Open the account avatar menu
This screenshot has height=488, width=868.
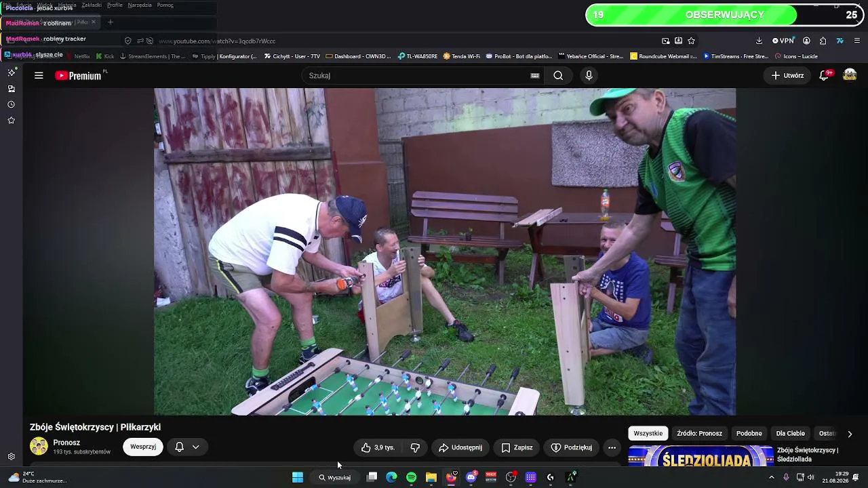click(x=850, y=75)
